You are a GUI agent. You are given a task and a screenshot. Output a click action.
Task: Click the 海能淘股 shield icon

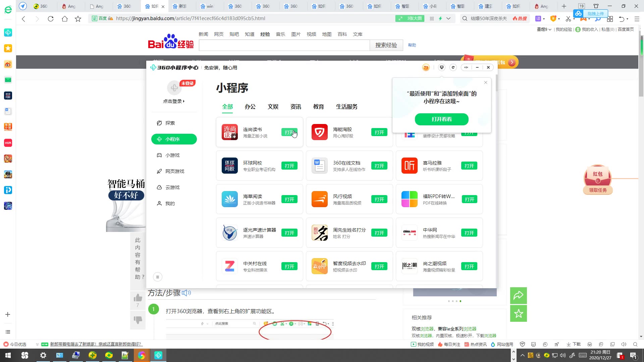click(320, 132)
